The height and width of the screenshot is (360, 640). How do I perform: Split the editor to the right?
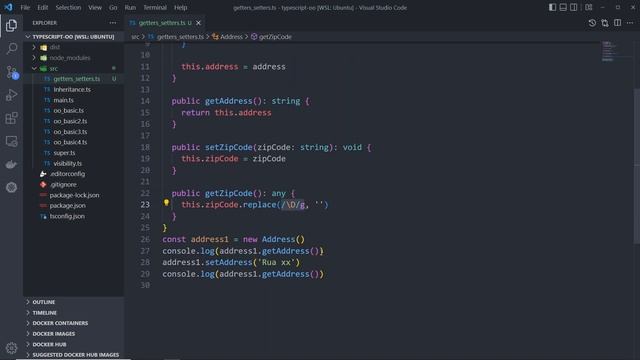pyautogui.click(x=618, y=23)
